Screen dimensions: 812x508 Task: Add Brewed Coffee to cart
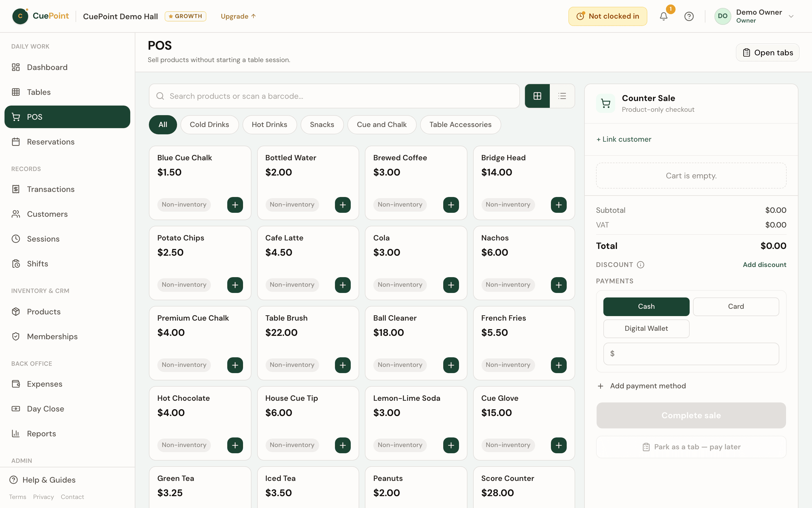451,205
